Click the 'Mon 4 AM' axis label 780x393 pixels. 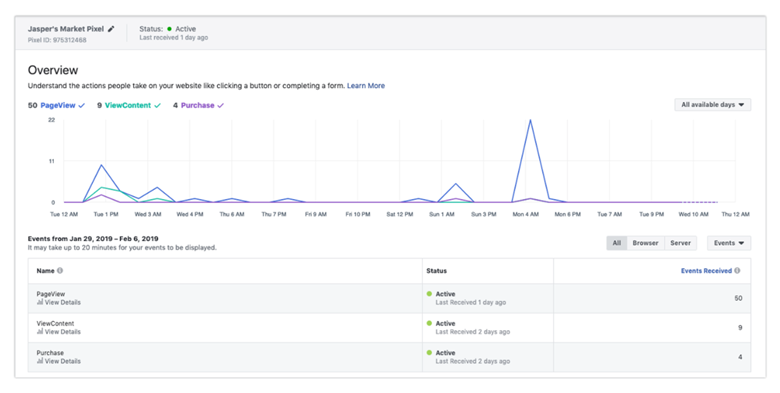tap(526, 214)
